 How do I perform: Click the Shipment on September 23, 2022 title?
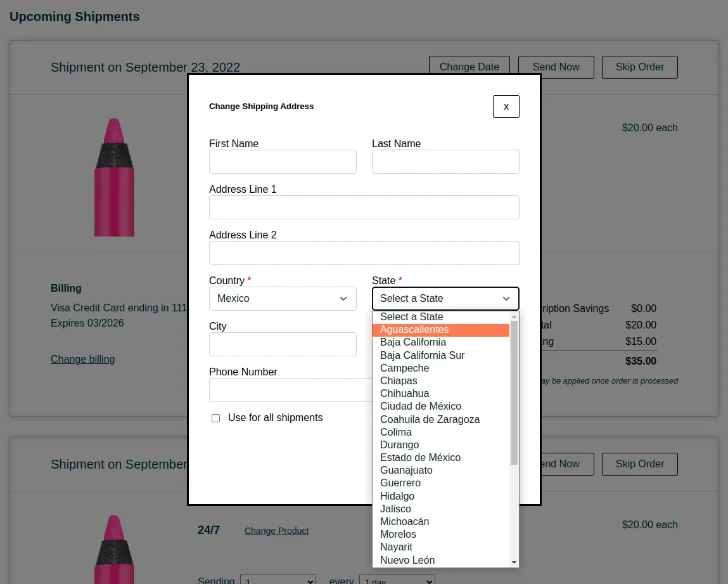click(145, 67)
